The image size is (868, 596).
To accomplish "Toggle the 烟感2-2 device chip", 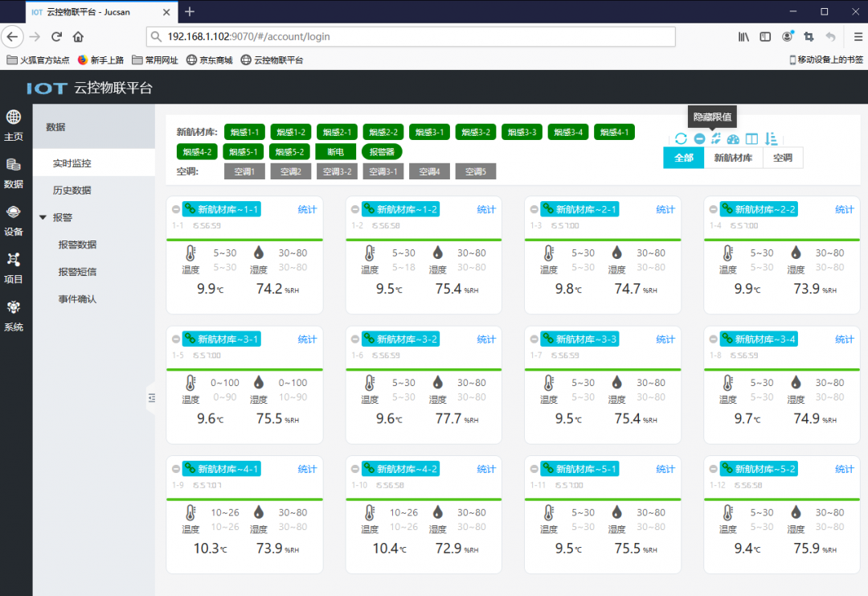I will (x=383, y=132).
